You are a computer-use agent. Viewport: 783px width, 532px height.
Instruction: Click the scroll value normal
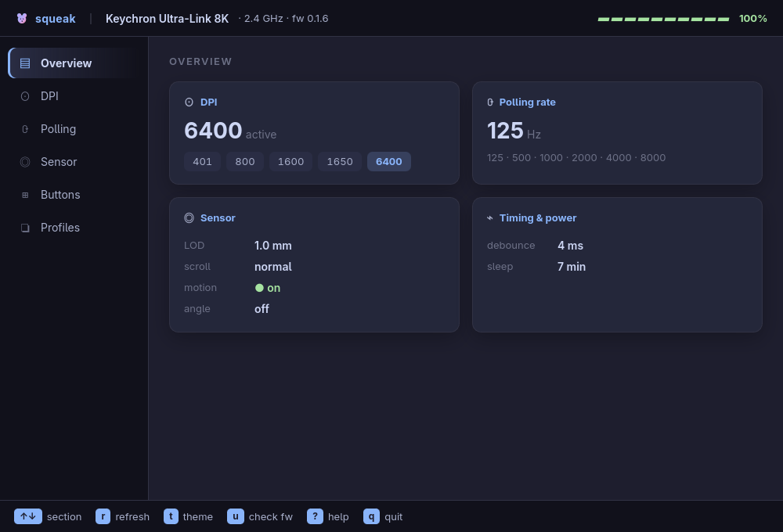[273, 267]
